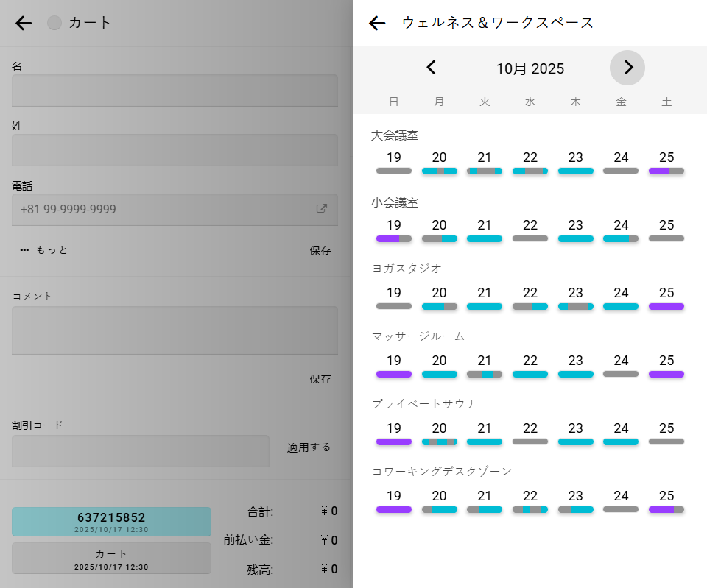Click the 姓 input field

175,150
